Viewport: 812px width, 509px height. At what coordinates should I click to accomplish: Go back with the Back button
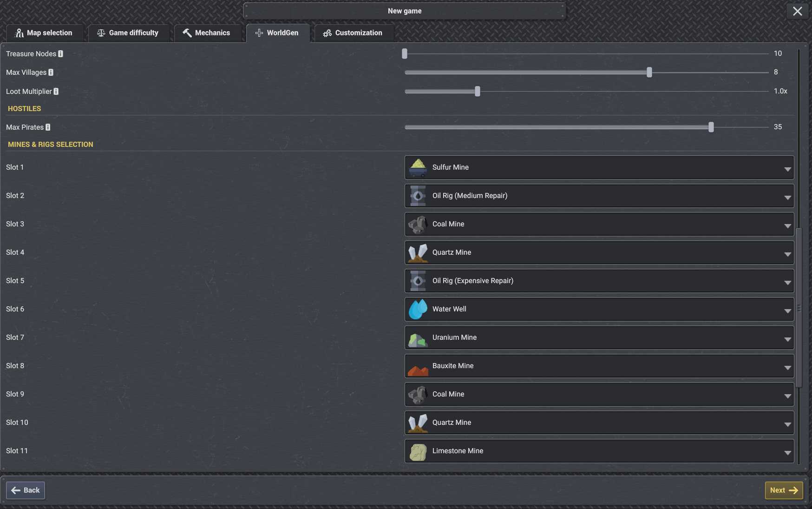tap(26, 490)
